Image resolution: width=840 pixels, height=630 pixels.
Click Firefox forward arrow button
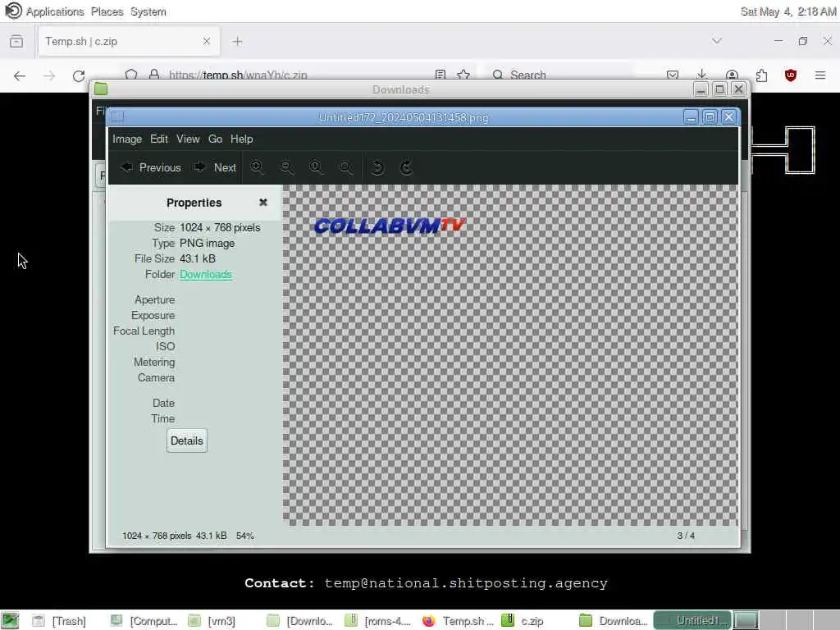click(49, 75)
